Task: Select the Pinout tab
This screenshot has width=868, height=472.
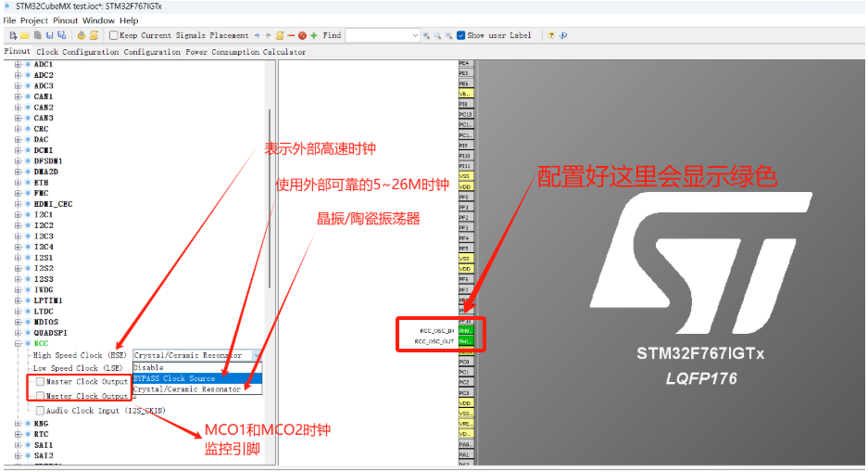Action: [18, 51]
